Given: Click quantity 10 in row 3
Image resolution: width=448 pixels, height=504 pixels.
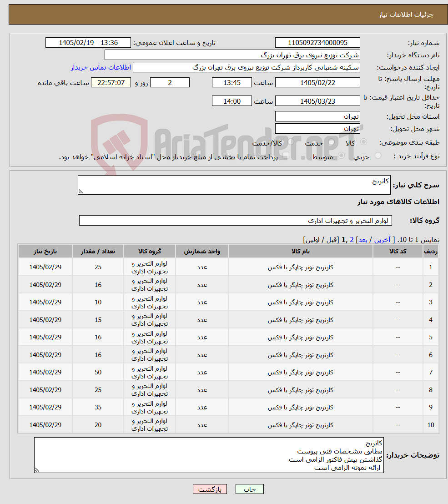Looking at the screenshot, I should (98, 302).
